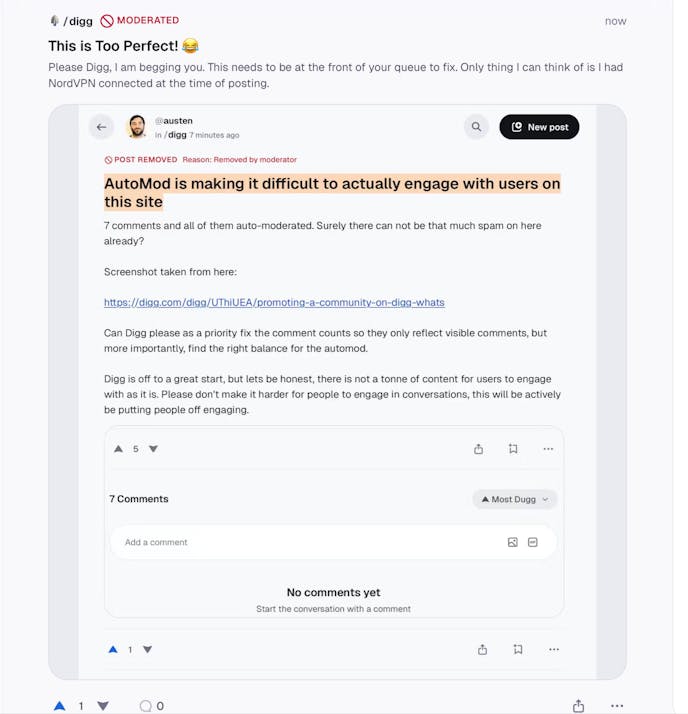Open search with the magnifier icon
The image size is (688, 714).
pos(476,127)
